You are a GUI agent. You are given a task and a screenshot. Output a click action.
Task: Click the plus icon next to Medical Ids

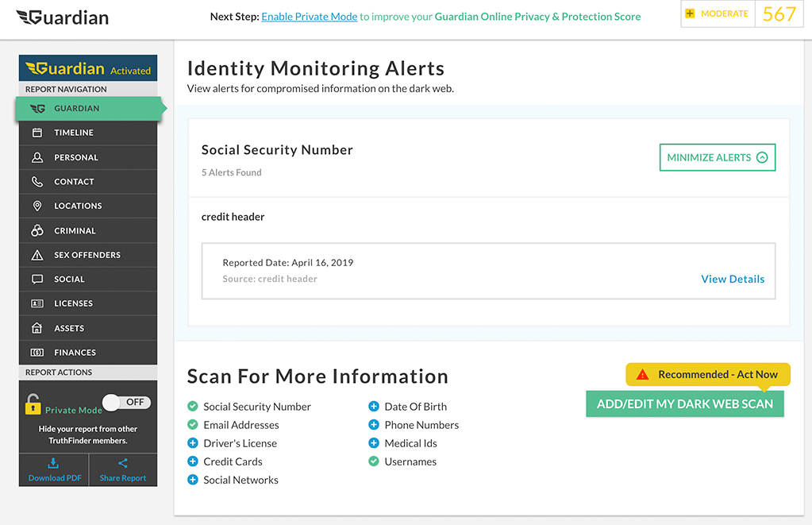(x=373, y=443)
